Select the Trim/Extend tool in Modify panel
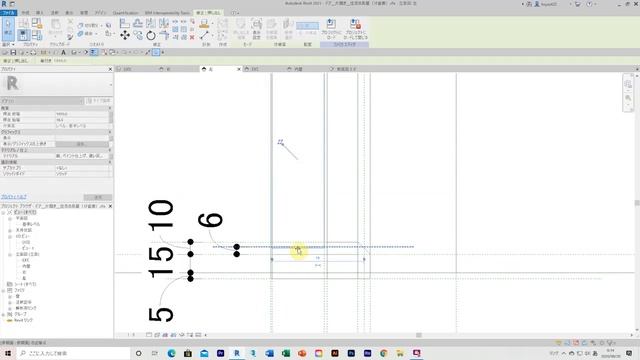 tap(164, 36)
